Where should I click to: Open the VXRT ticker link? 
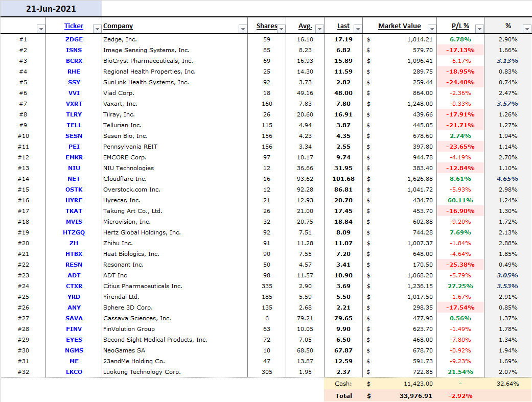74,104
